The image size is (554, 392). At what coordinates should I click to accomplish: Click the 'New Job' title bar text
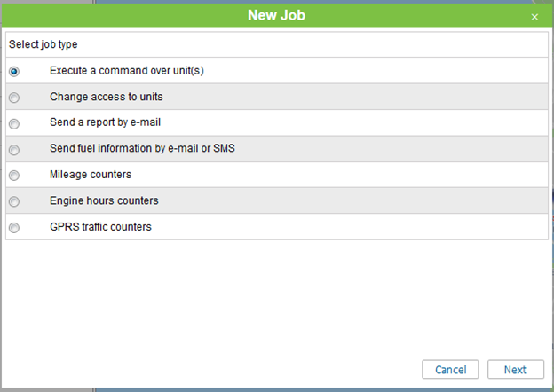[x=277, y=15]
